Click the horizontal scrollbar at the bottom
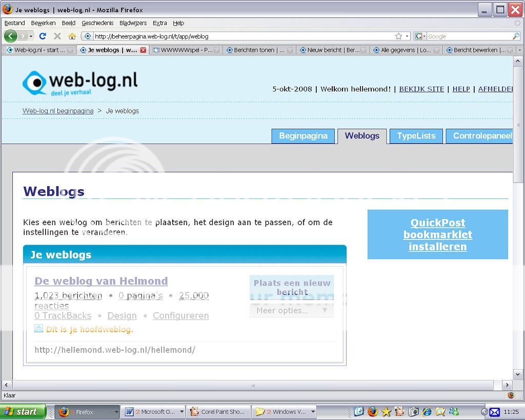Viewport: 525px width, 420px height. tap(253, 385)
